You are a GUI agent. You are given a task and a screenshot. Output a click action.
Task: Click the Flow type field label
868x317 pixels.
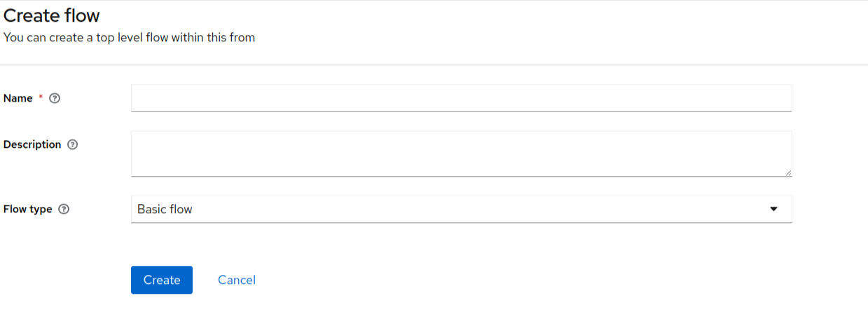point(28,209)
